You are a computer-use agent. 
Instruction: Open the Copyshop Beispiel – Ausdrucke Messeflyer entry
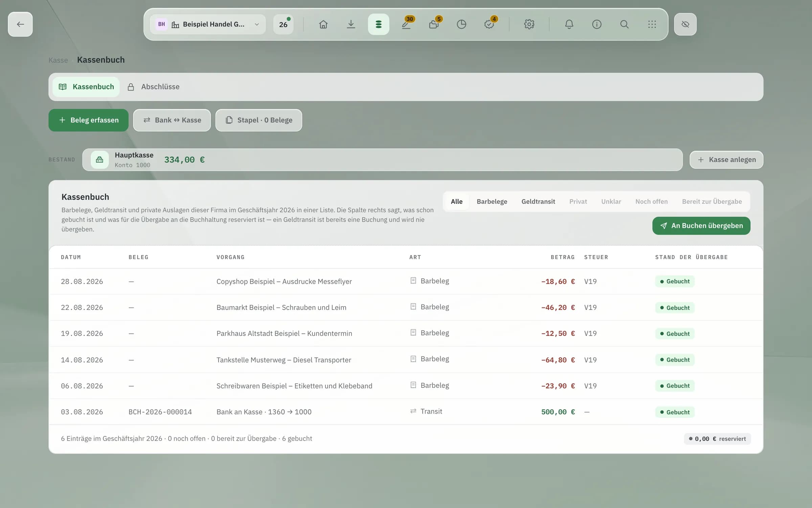point(406,281)
